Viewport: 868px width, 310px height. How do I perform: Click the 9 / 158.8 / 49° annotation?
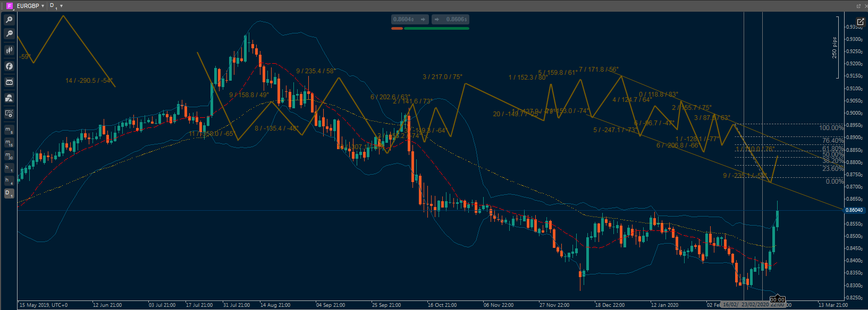249,95
